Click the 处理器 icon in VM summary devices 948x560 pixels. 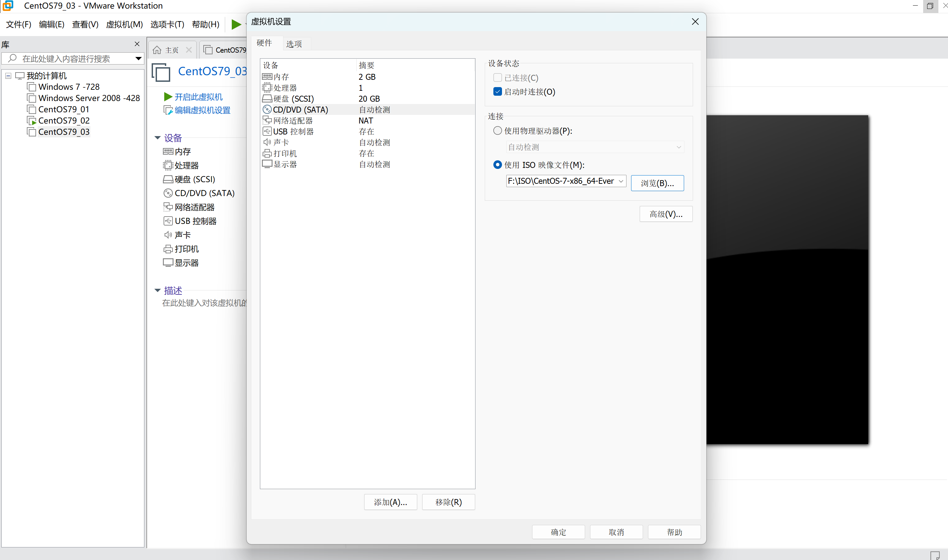[168, 165]
